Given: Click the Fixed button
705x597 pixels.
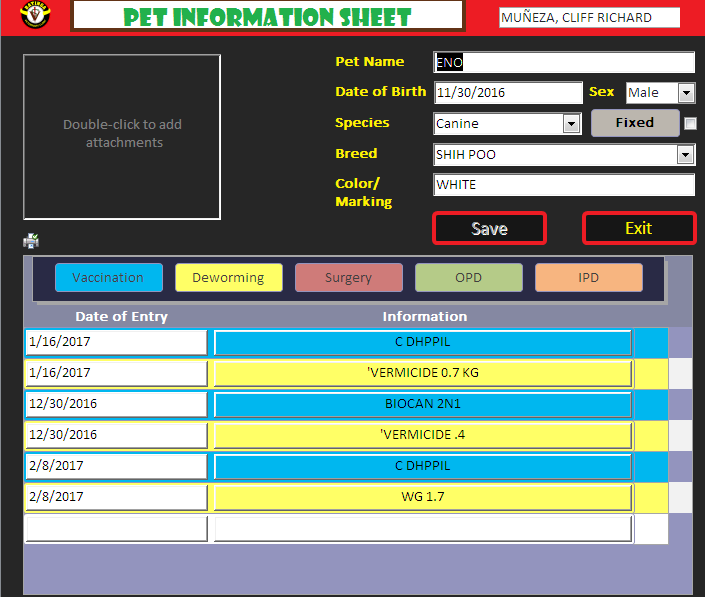Looking at the screenshot, I should [634, 123].
